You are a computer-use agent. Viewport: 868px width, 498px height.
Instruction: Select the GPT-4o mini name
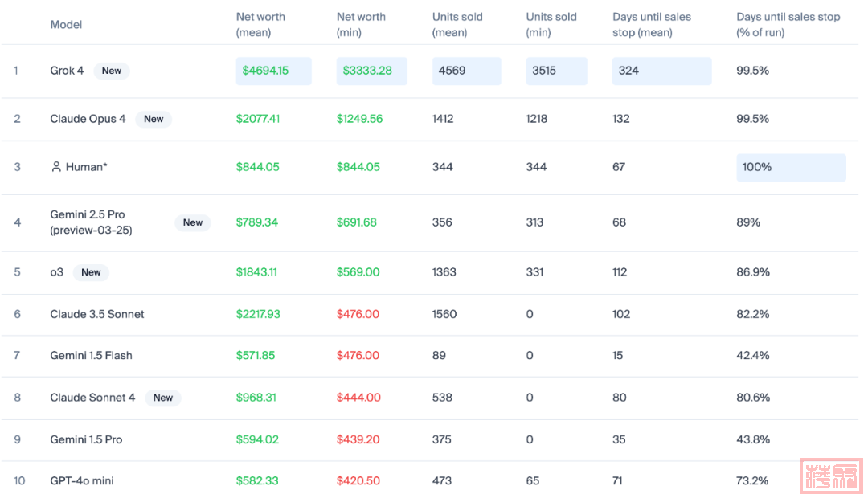click(x=82, y=480)
